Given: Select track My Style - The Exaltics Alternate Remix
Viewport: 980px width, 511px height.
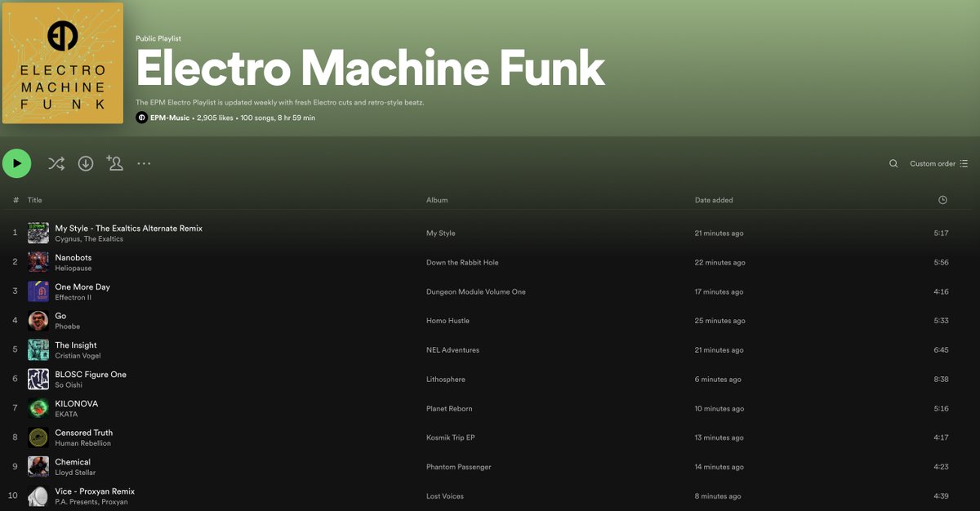Looking at the screenshot, I should click(128, 229).
